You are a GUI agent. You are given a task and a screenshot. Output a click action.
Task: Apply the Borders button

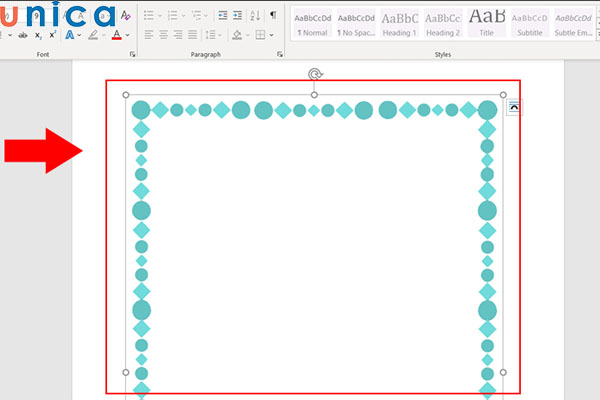tap(260, 35)
